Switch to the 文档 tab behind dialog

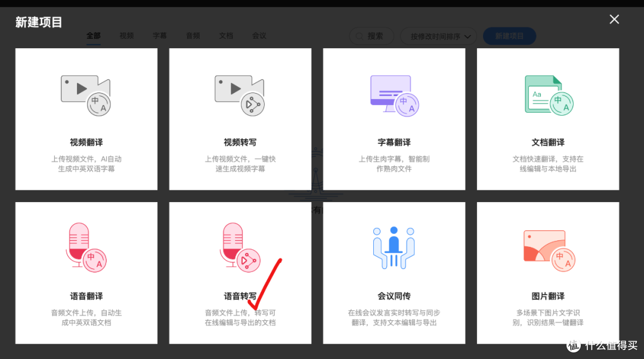point(226,36)
